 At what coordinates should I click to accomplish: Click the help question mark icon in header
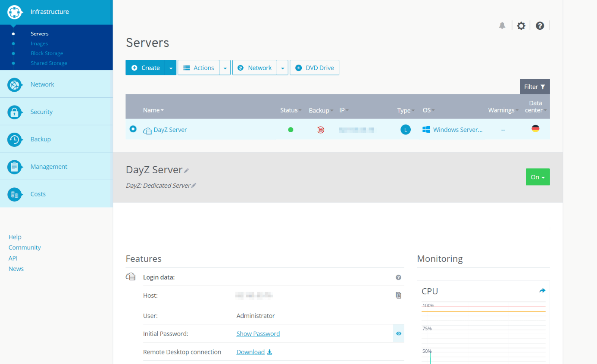pos(540,26)
